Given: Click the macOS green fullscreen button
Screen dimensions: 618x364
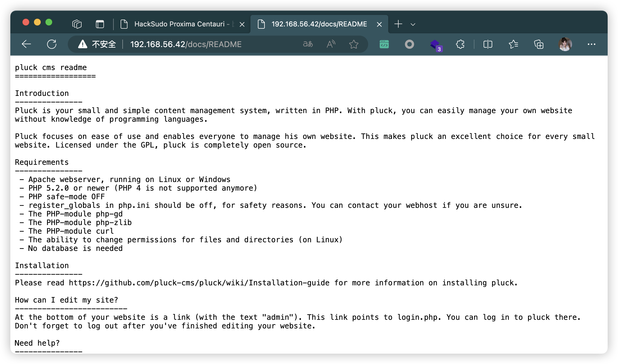Looking at the screenshot, I should (x=49, y=22).
